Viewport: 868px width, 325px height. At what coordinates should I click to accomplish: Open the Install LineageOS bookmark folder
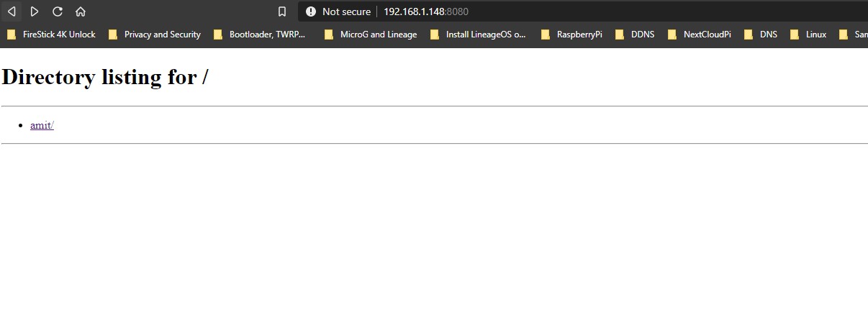pos(479,35)
